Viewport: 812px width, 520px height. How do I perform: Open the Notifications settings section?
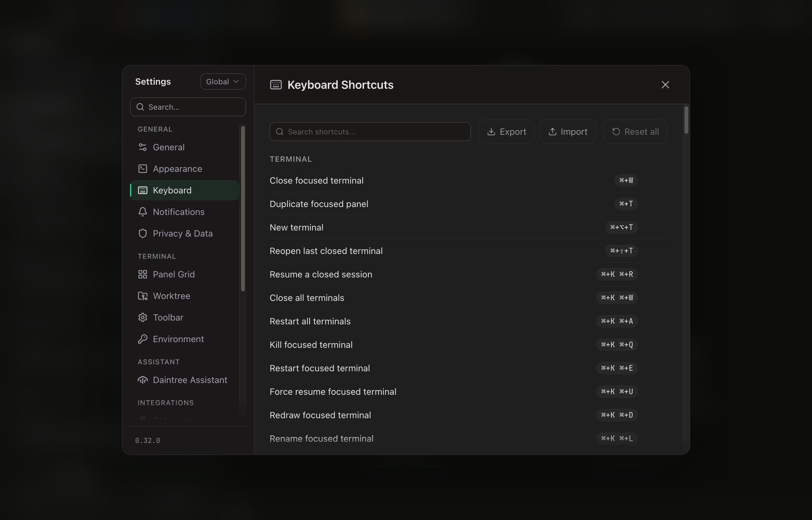(184, 212)
